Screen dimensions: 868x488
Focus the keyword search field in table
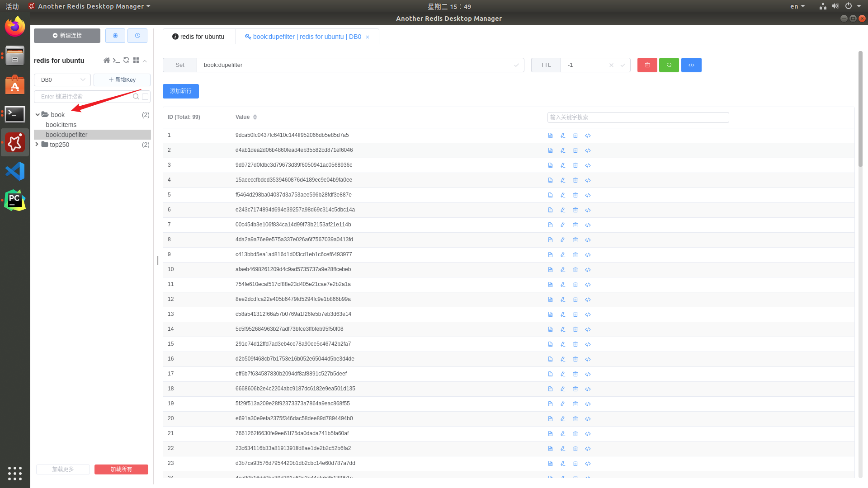pos(638,117)
